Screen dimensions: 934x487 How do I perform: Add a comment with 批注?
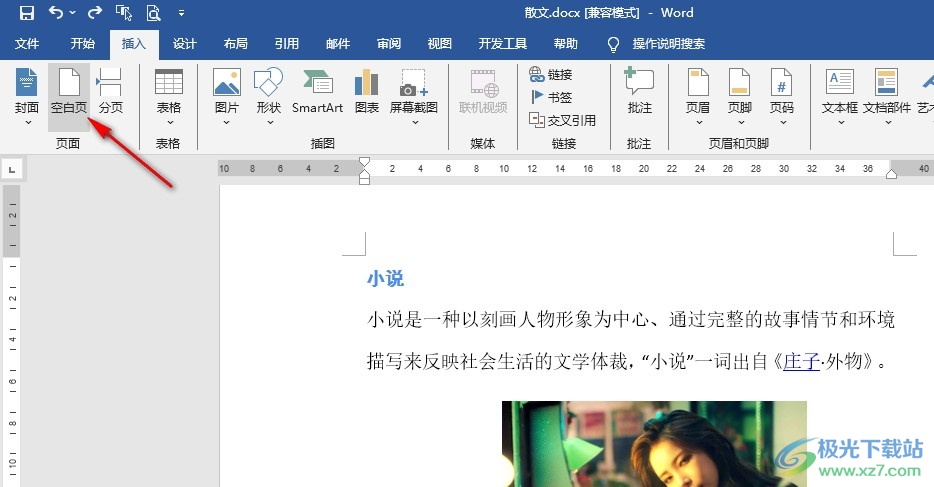[x=639, y=92]
